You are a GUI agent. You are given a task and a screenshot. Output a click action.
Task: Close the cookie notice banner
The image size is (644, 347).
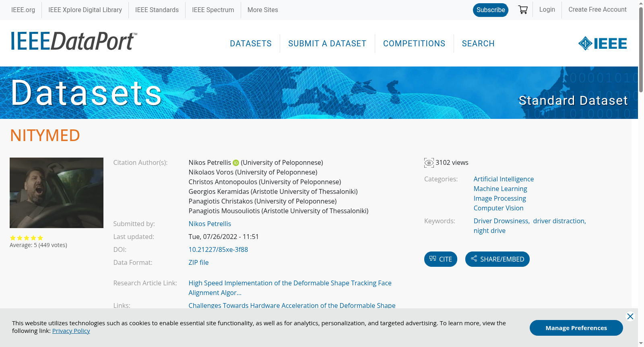click(x=630, y=316)
